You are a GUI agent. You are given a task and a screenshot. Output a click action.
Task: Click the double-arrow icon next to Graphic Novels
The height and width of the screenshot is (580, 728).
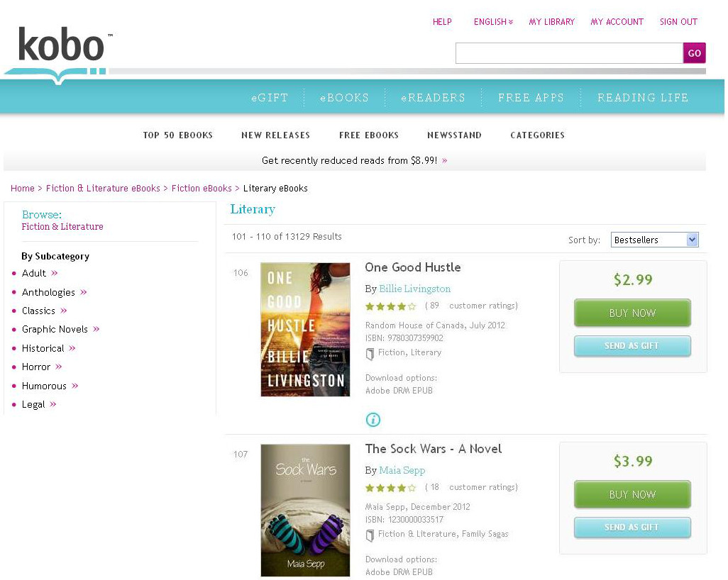click(x=96, y=329)
